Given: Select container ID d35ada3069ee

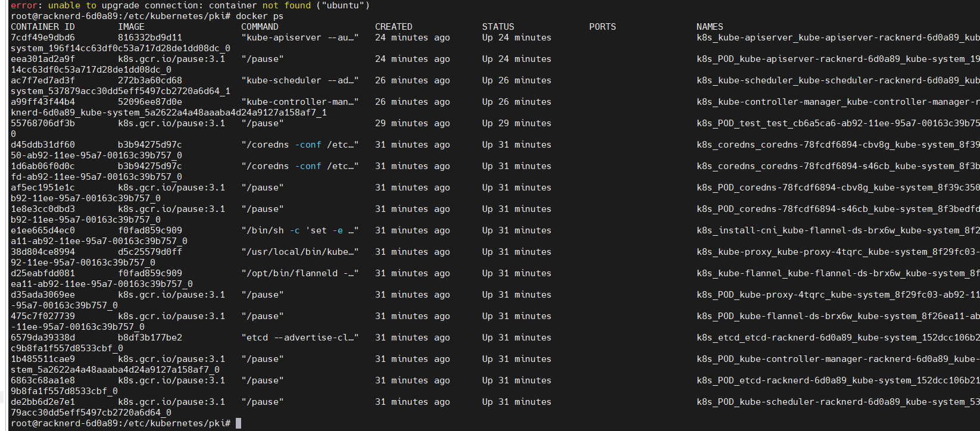Looking at the screenshot, I should pos(43,295).
